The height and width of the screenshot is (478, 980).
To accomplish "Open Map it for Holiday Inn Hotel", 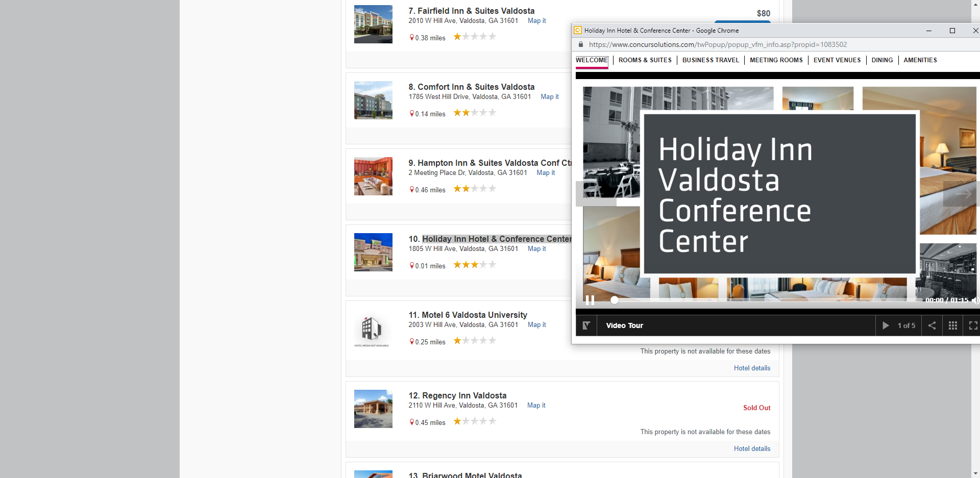I will (x=537, y=249).
